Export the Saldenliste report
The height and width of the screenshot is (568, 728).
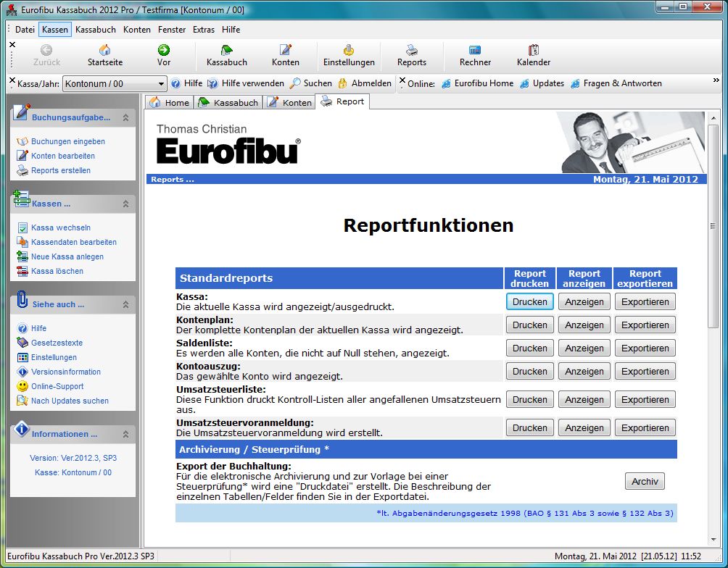tap(645, 348)
